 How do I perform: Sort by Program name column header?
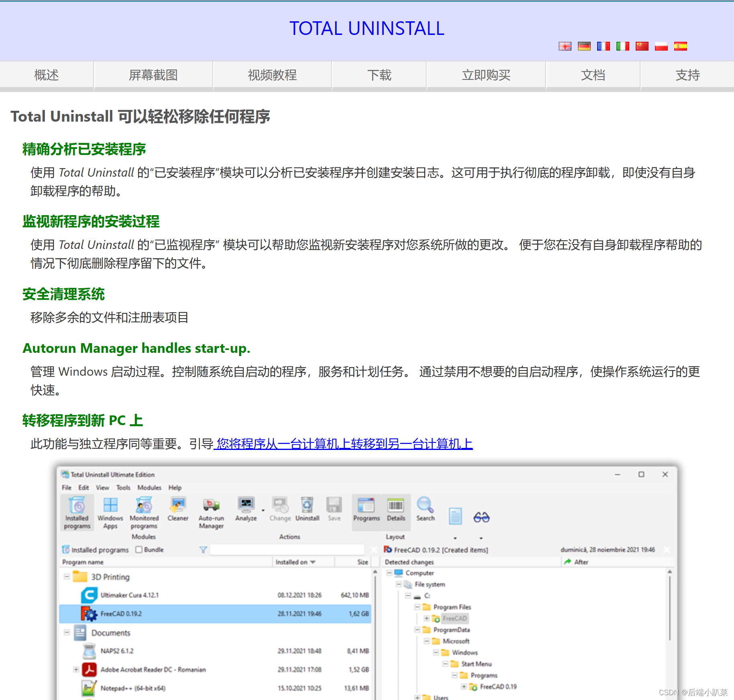[x=166, y=562]
